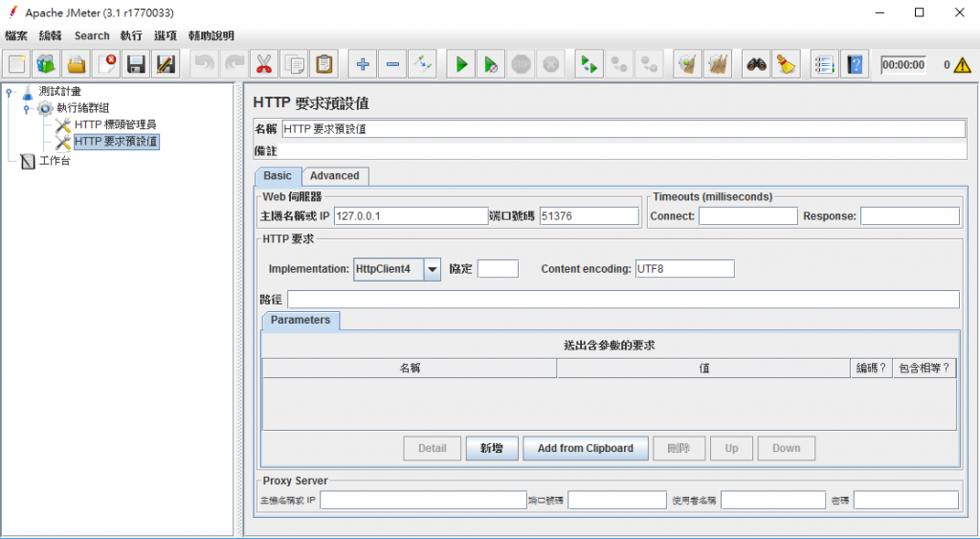The image size is (980, 539).
Task: Click the Save As pencil icon
Action: 166,64
